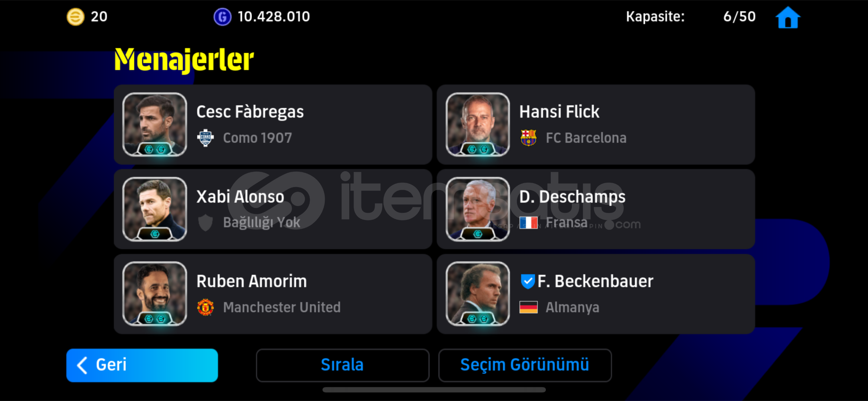Switch to Seçim Görünümü view

point(525,365)
